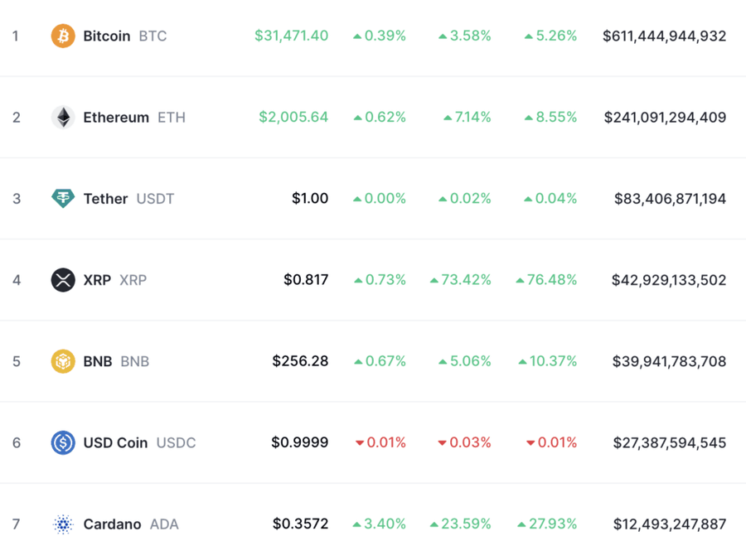Click the Tether logo icon

point(63,199)
